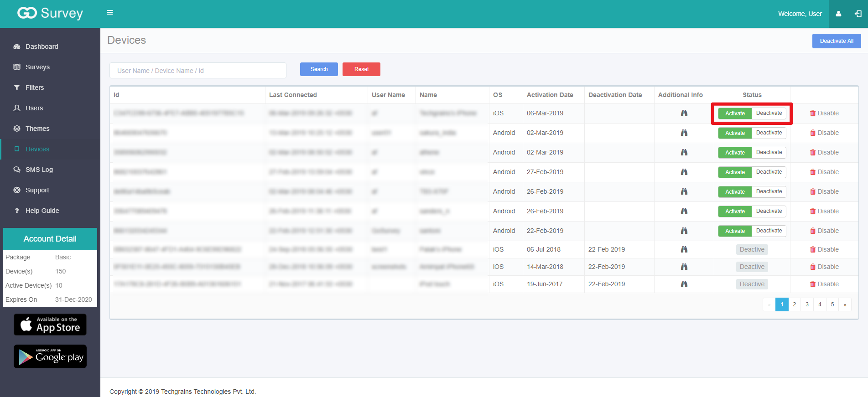868x397 pixels.
Task: Disable the device activated 14-Mar-2018
Action: pyautogui.click(x=824, y=267)
